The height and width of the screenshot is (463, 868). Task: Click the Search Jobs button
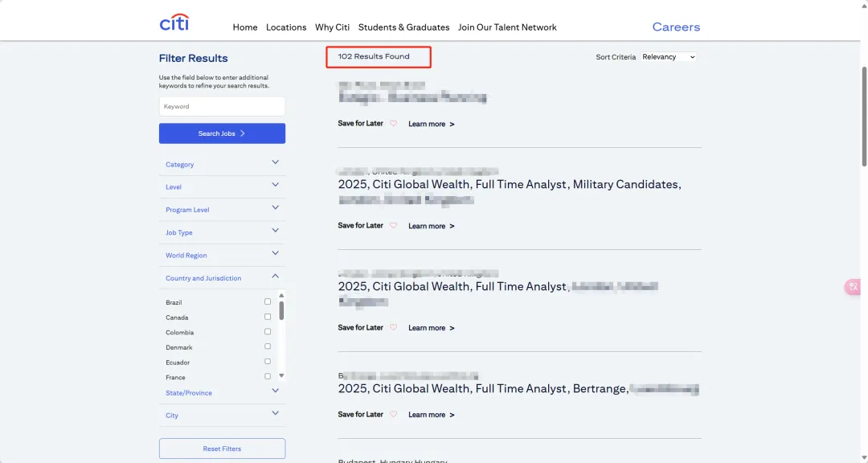[222, 133]
